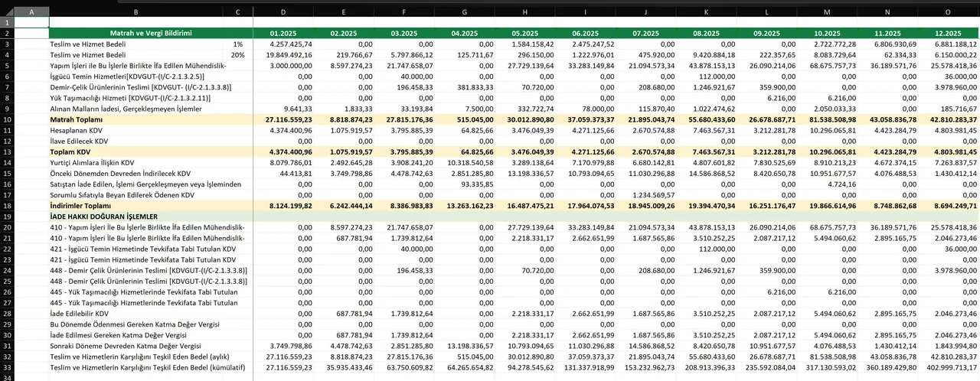Select the cell with value 2.050.033,33
Image resolution: width=980 pixels, height=381 pixels.
tap(826, 109)
